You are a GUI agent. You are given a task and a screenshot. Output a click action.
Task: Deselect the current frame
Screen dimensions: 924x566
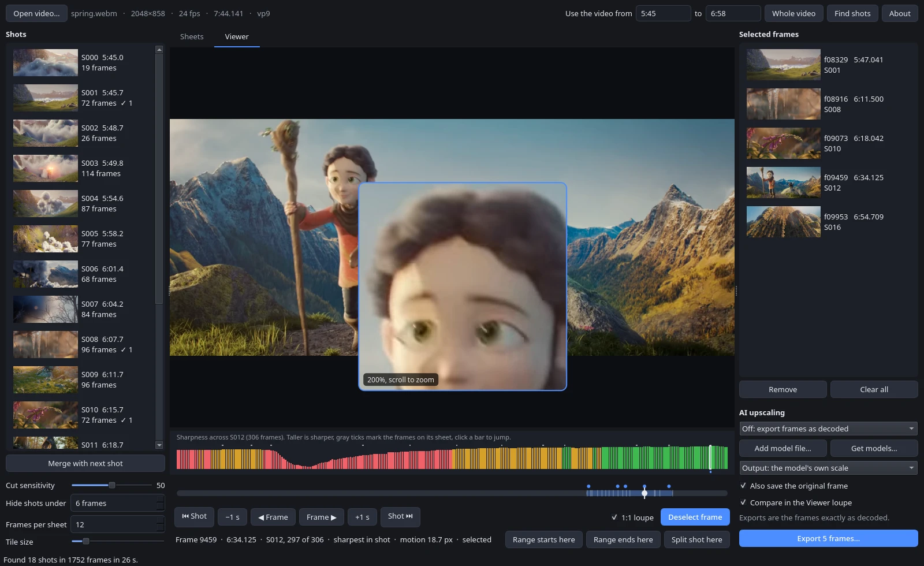(x=695, y=517)
